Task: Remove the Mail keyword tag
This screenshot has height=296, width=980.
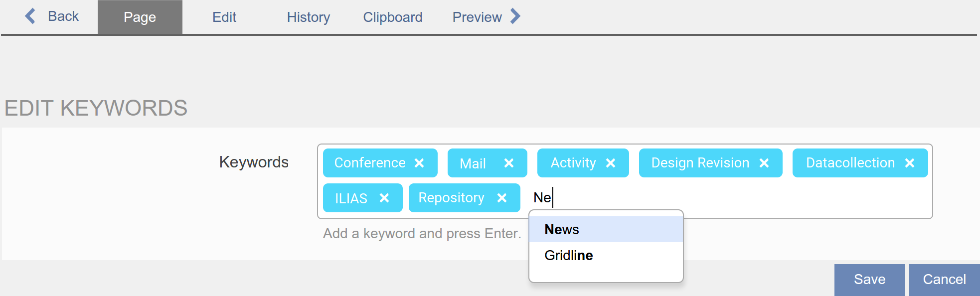Action: click(x=508, y=163)
